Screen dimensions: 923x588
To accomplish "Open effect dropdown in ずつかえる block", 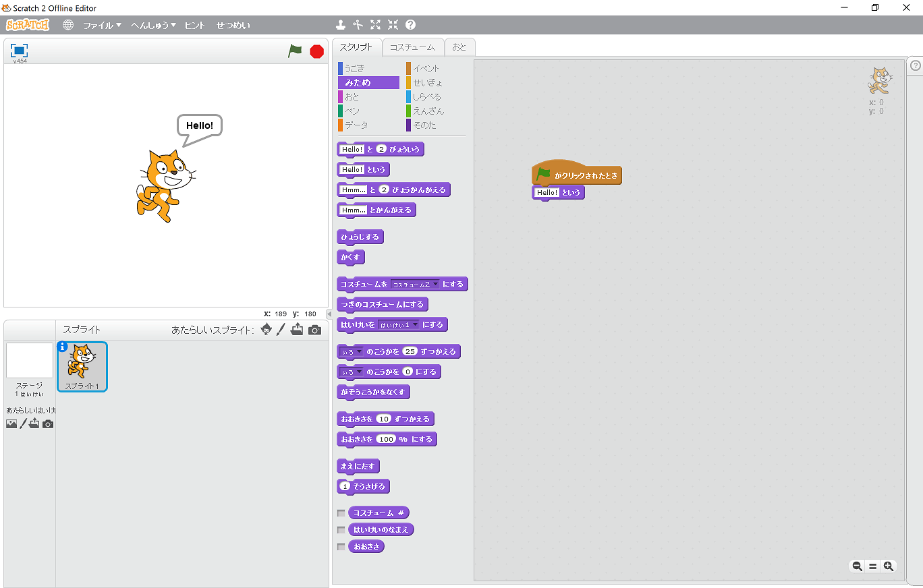I will (351, 352).
